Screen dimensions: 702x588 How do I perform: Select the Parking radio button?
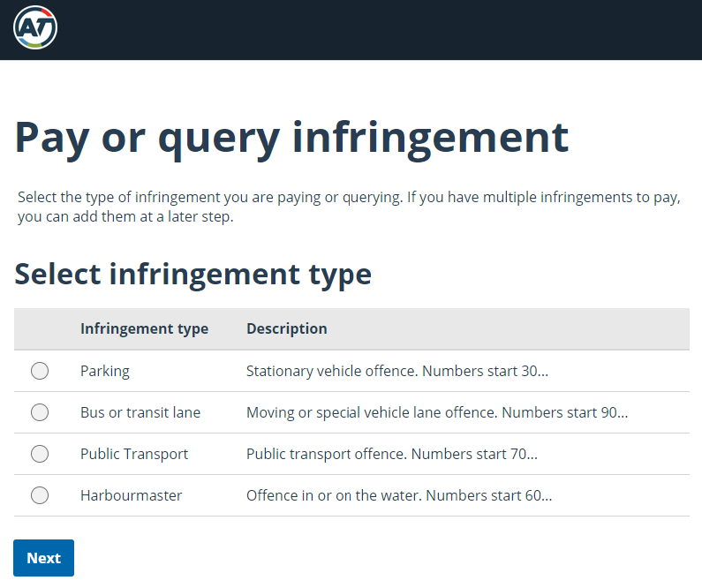tap(40, 371)
